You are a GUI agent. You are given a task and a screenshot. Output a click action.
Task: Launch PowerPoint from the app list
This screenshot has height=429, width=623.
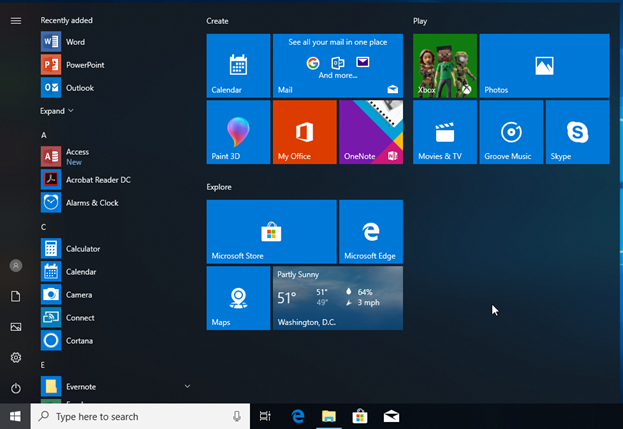click(115, 65)
